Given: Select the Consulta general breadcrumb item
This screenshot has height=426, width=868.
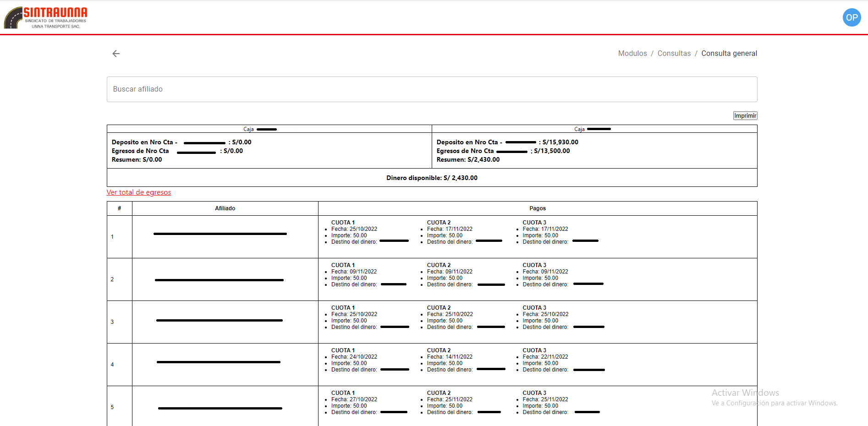Looking at the screenshot, I should [729, 54].
